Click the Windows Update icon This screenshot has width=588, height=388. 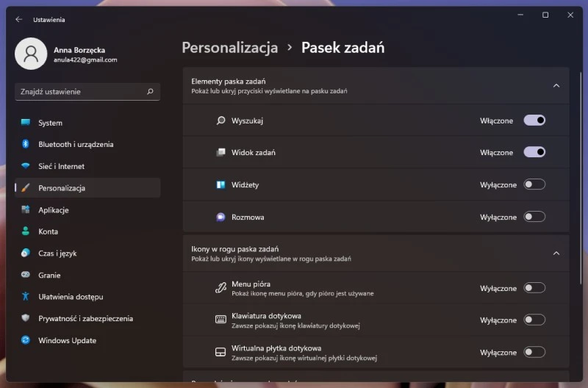point(26,340)
